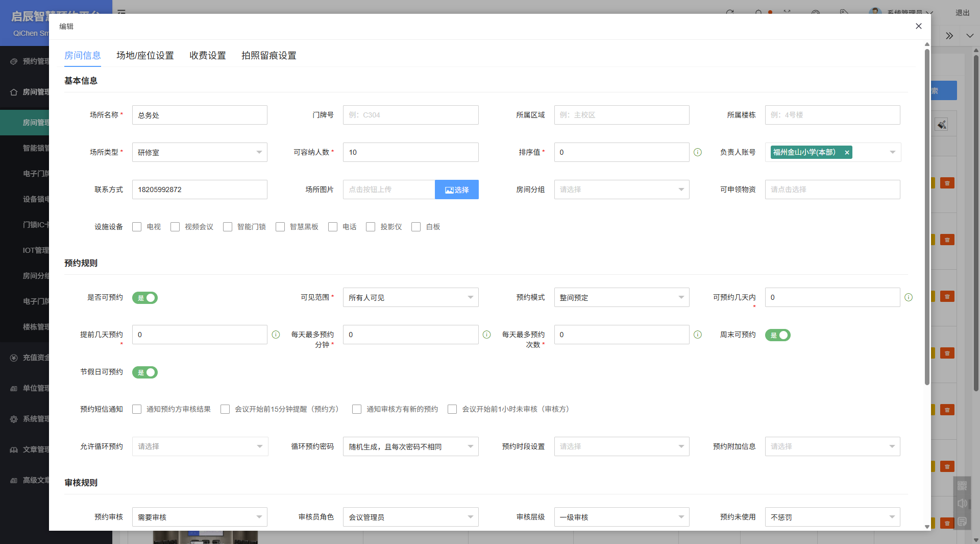This screenshot has width=980, height=544.
Task: Check 通知预约方审核结果 SMS option
Action: [137, 409]
